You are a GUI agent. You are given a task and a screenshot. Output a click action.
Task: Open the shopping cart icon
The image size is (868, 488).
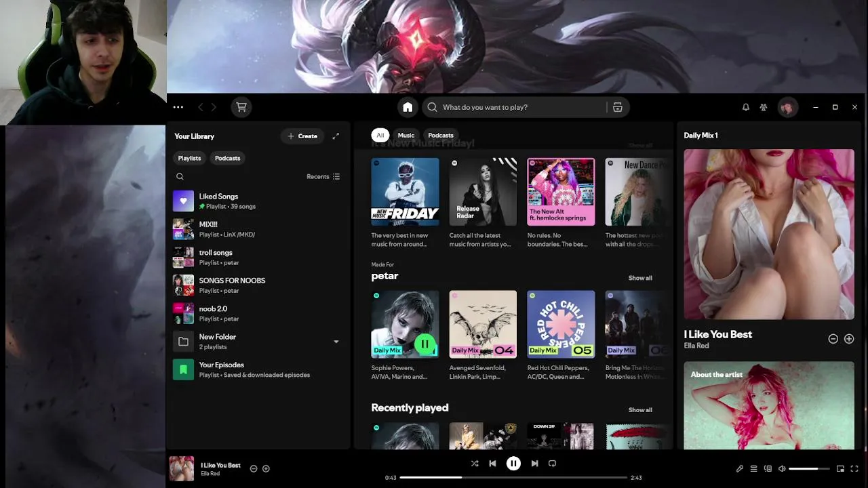pyautogui.click(x=241, y=107)
